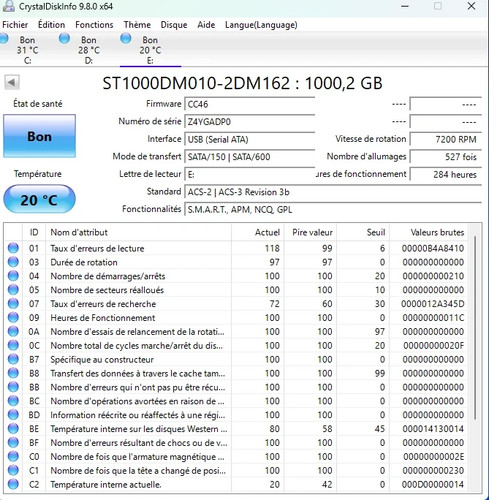
Task: Click status orb for attribute BC
Action: (13, 401)
